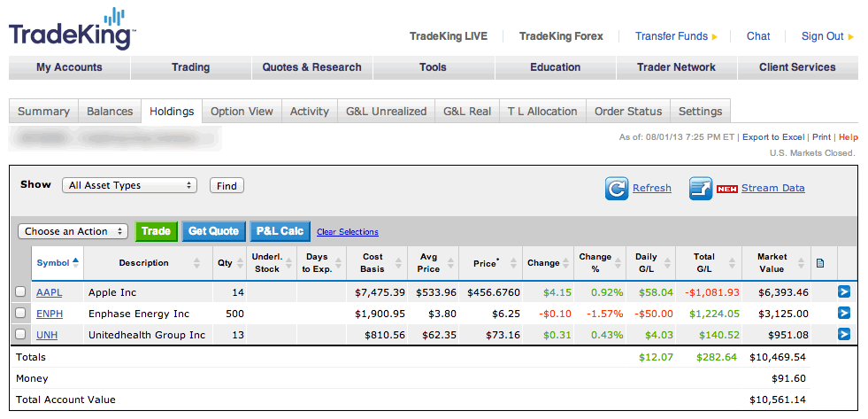Switch to the Settings tab

[x=700, y=112]
